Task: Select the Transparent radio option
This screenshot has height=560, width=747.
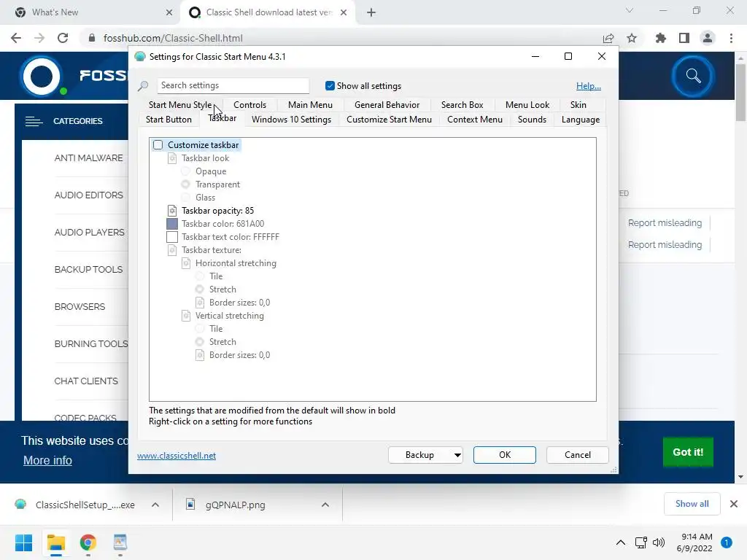Action: point(186,184)
